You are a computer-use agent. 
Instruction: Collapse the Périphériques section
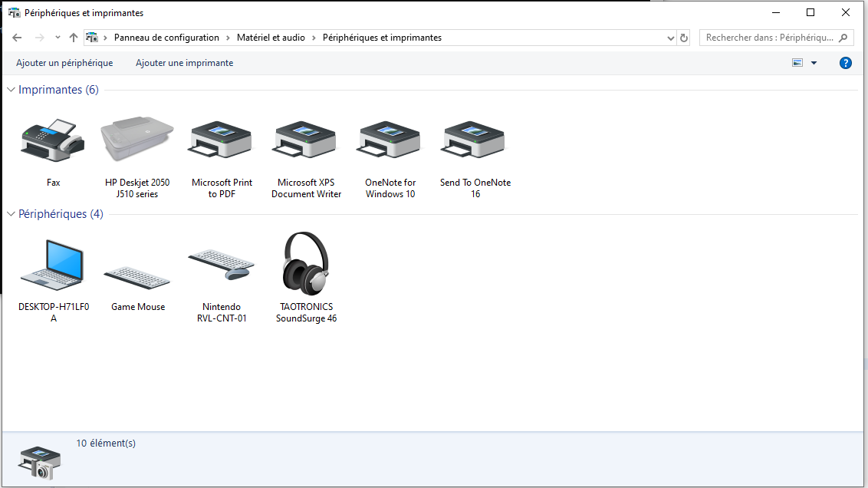(x=11, y=215)
